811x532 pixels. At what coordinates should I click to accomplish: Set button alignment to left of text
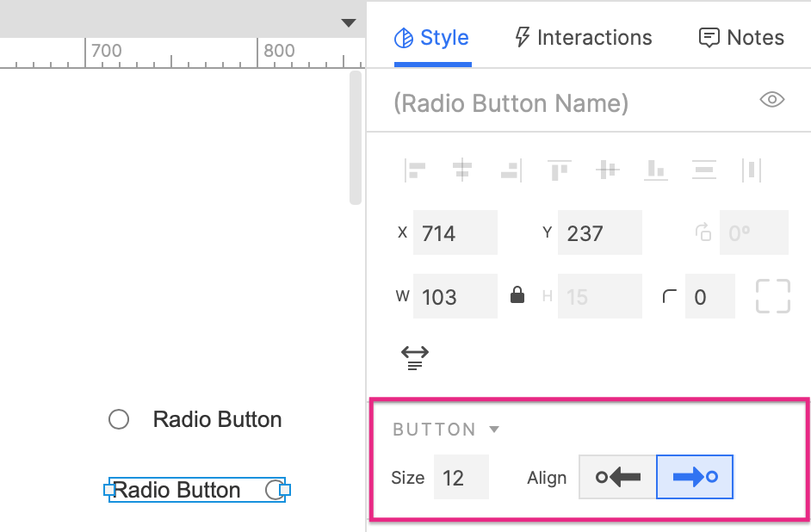pos(616,477)
